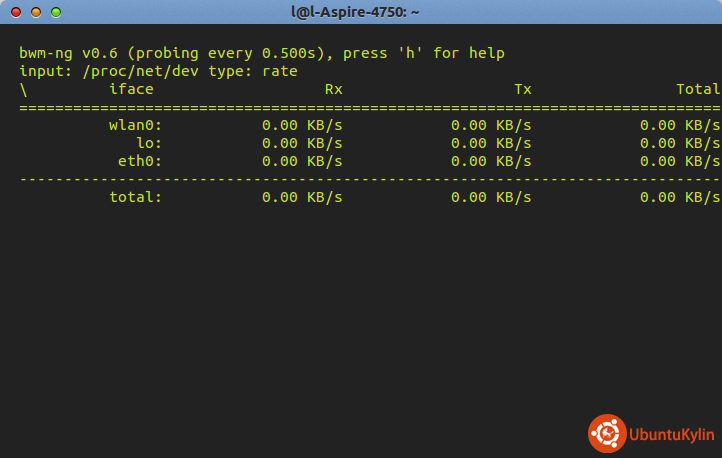
Task: Click the bwm-ng v0.6 version text
Action: pos(63,53)
